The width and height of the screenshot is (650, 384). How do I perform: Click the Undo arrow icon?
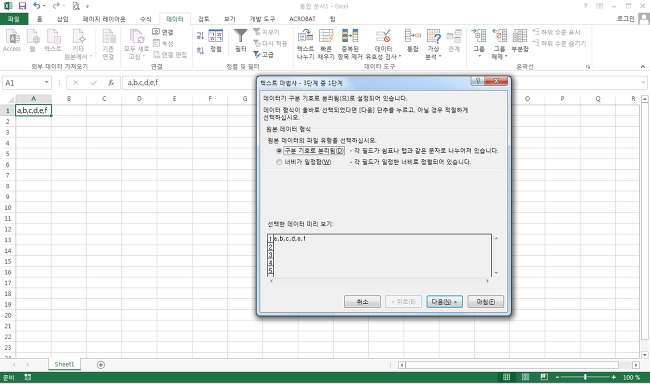click(x=36, y=6)
